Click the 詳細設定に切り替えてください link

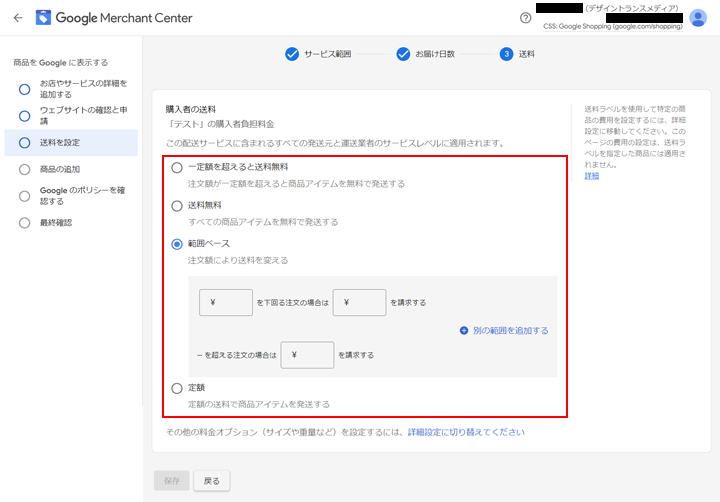465,432
